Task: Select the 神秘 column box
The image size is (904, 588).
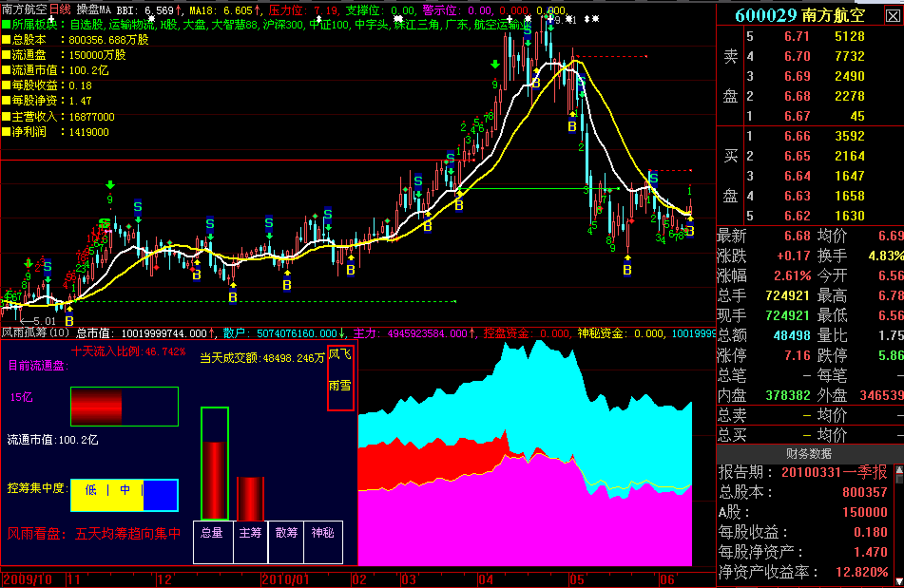Action: click(322, 533)
